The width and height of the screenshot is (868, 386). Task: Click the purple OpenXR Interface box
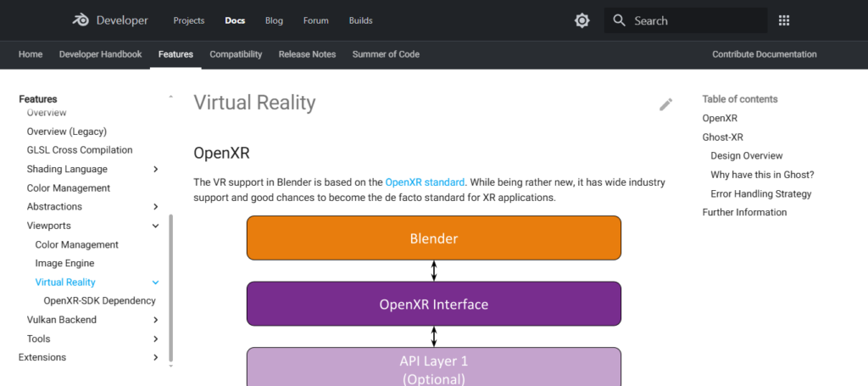click(434, 304)
